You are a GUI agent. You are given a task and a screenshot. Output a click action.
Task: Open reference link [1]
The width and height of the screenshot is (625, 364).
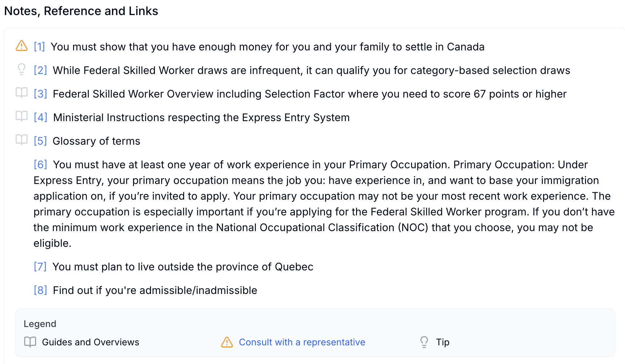coord(39,47)
